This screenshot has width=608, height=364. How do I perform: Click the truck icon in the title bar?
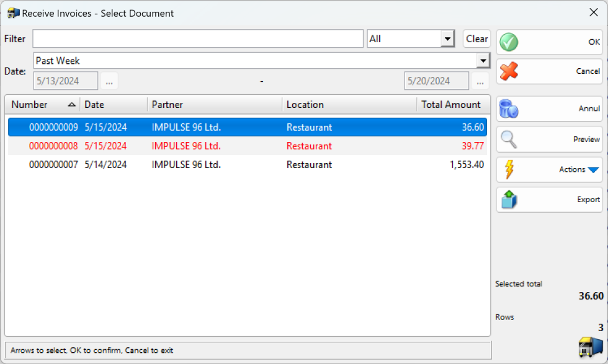click(x=13, y=13)
